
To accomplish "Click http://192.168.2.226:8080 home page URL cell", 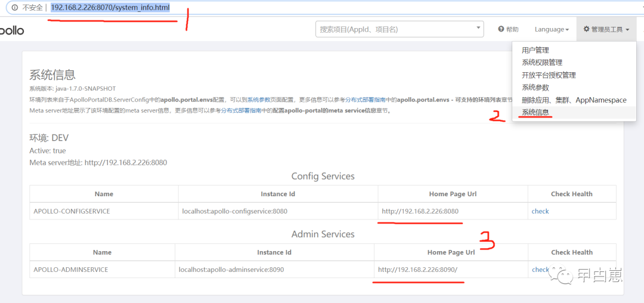I will point(453,211).
